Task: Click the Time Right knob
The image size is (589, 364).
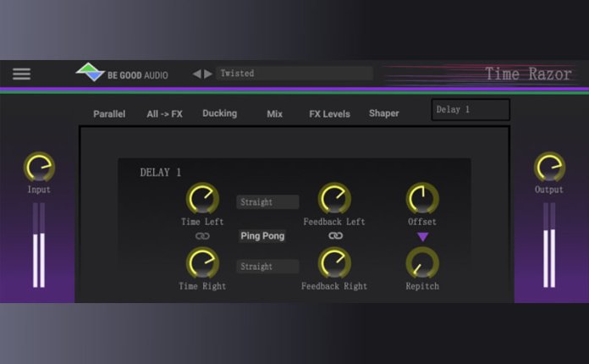Action: pos(202,263)
